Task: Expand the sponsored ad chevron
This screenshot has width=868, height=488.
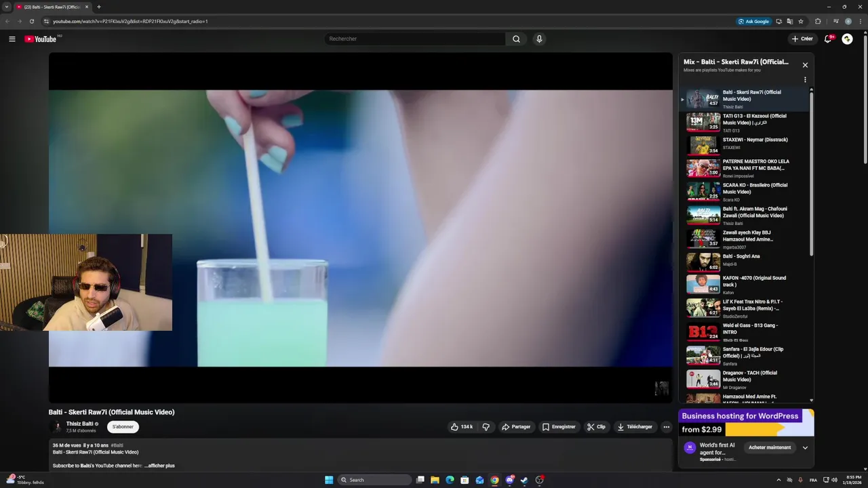Action: tap(805, 447)
